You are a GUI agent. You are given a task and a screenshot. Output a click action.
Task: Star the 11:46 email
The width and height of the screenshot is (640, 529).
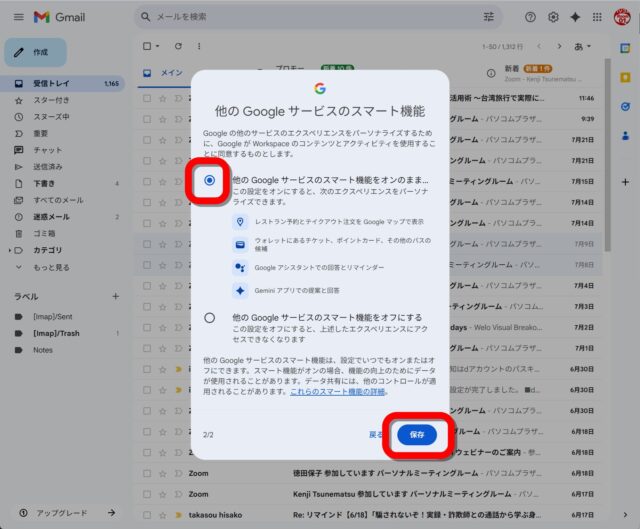162,98
